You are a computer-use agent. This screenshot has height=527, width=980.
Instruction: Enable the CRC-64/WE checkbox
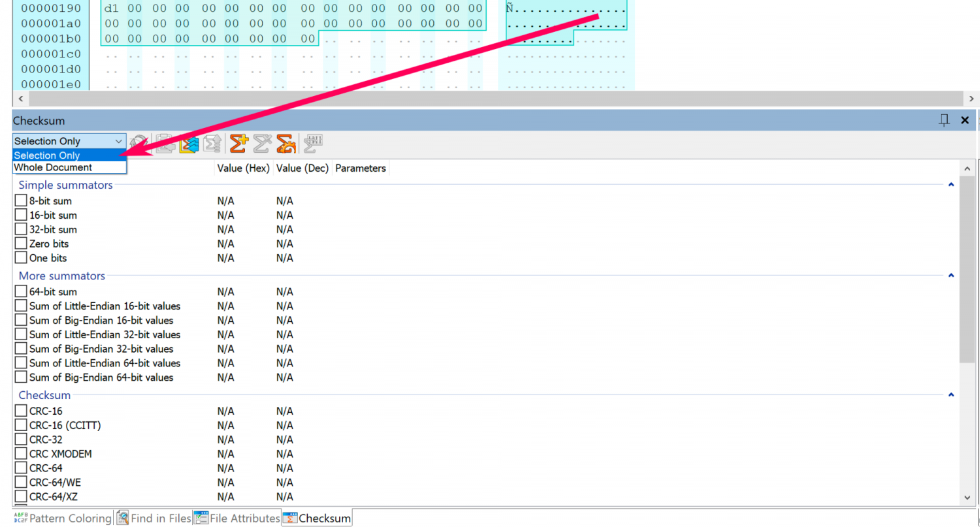click(x=21, y=482)
